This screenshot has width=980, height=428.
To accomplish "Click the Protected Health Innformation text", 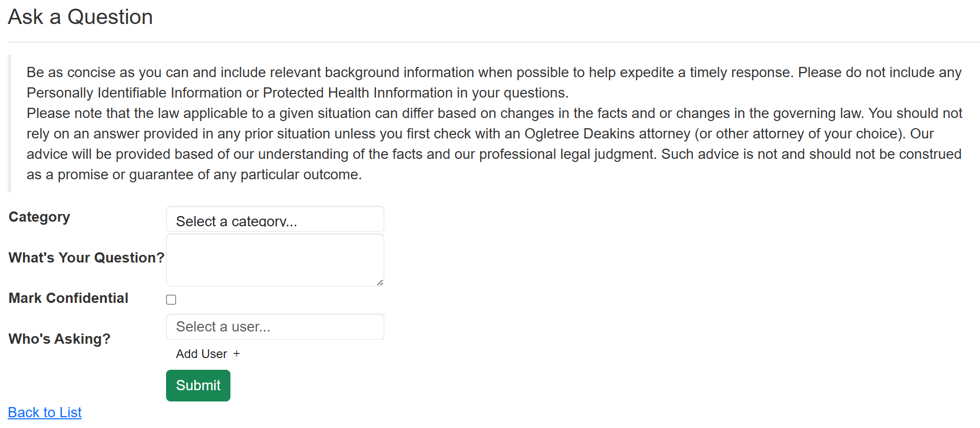I will point(358,93).
